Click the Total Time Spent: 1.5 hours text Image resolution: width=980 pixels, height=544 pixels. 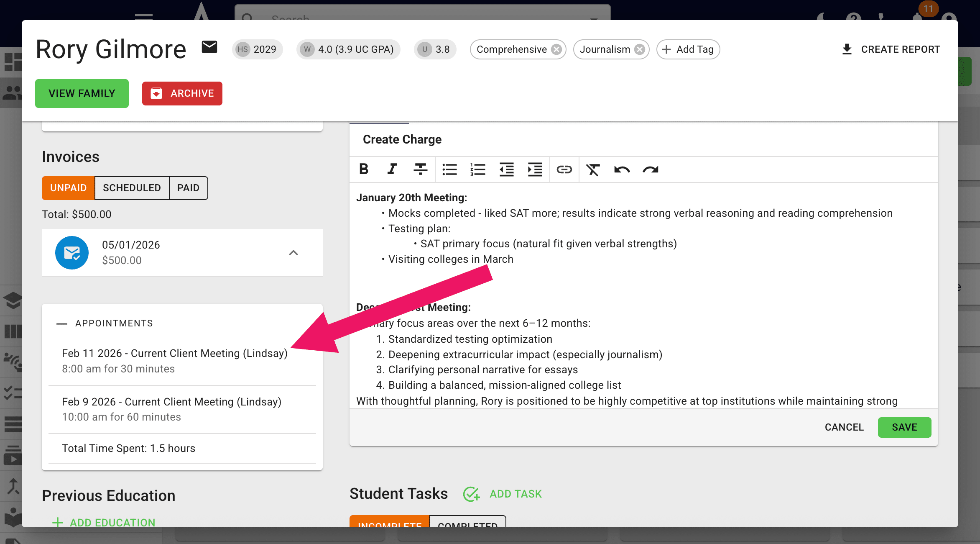pyautogui.click(x=128, y=448)
